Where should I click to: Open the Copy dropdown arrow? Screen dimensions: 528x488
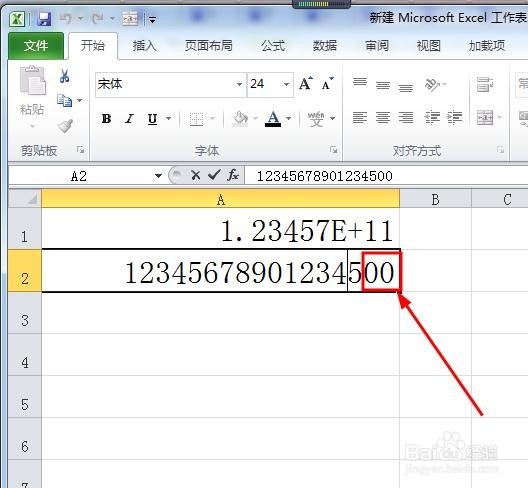79,100
